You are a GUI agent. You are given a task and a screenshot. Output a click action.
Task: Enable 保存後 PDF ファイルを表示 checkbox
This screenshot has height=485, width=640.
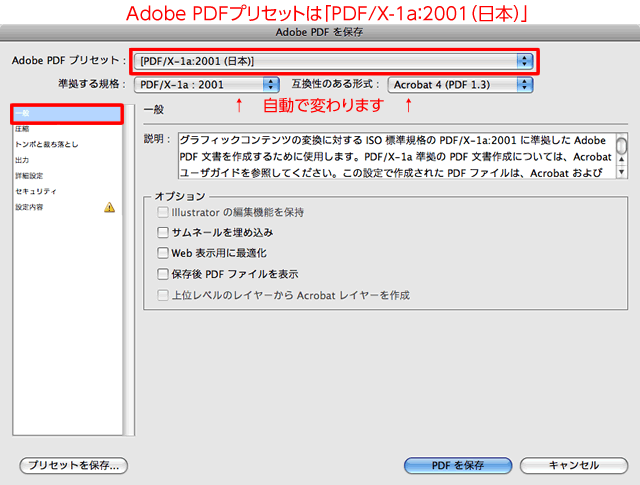click(x=163, y=274)
